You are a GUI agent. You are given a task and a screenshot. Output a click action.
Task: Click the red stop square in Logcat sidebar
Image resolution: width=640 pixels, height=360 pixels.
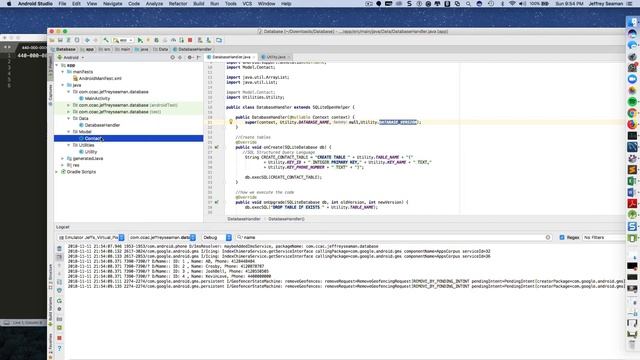[59, 338]
